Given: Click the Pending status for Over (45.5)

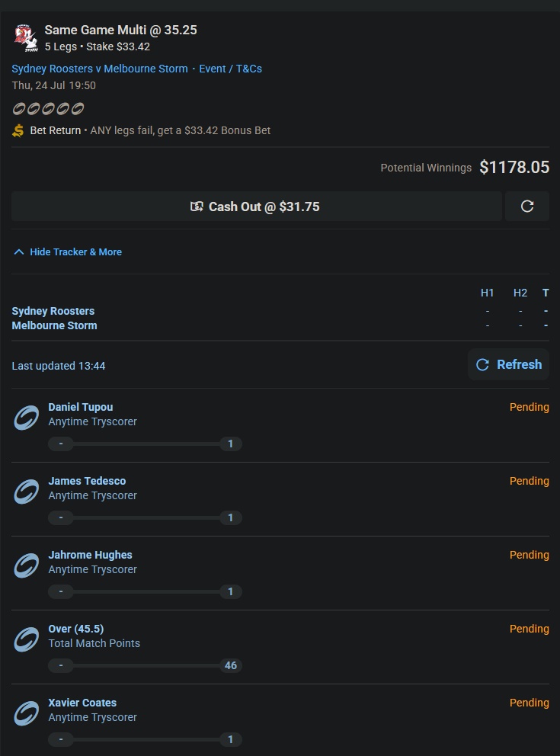Looking at the screenshot, I should pyautogui.click(x=530, y=629).
